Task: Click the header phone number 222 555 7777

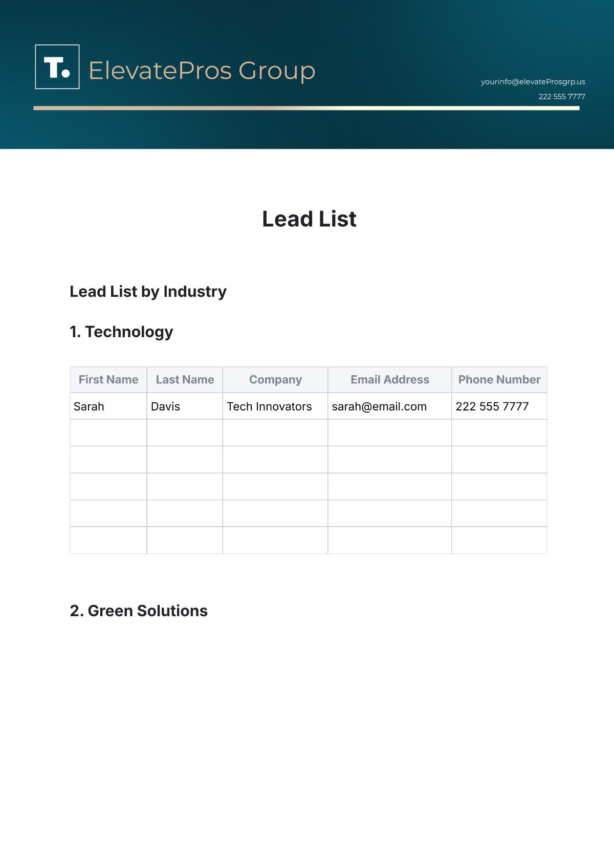Action: (x=561, y=97)
